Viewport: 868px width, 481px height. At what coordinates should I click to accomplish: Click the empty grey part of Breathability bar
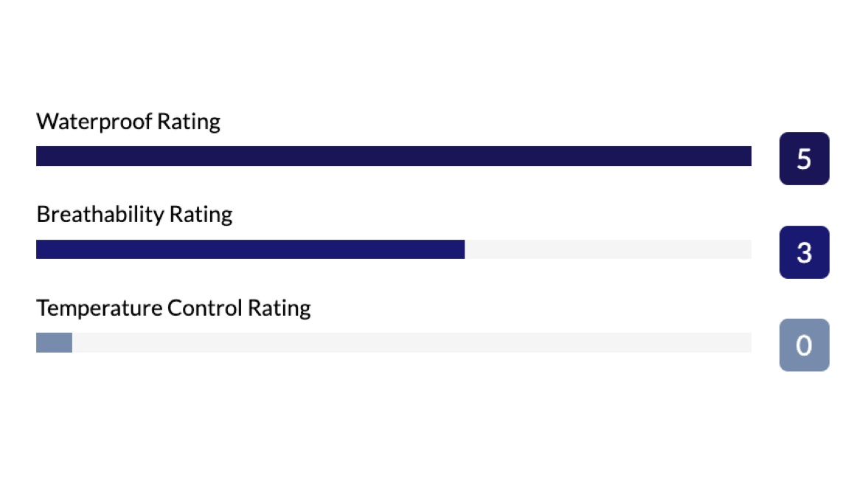608,249
